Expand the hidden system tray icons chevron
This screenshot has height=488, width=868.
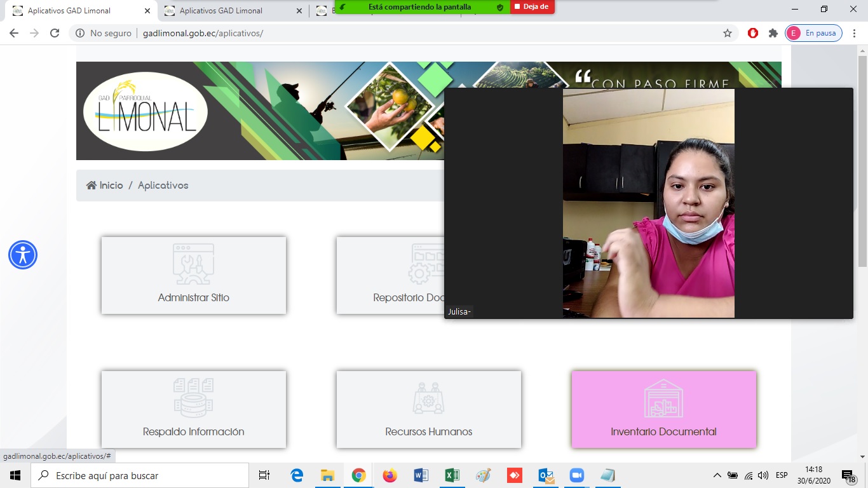pos(717,475)
